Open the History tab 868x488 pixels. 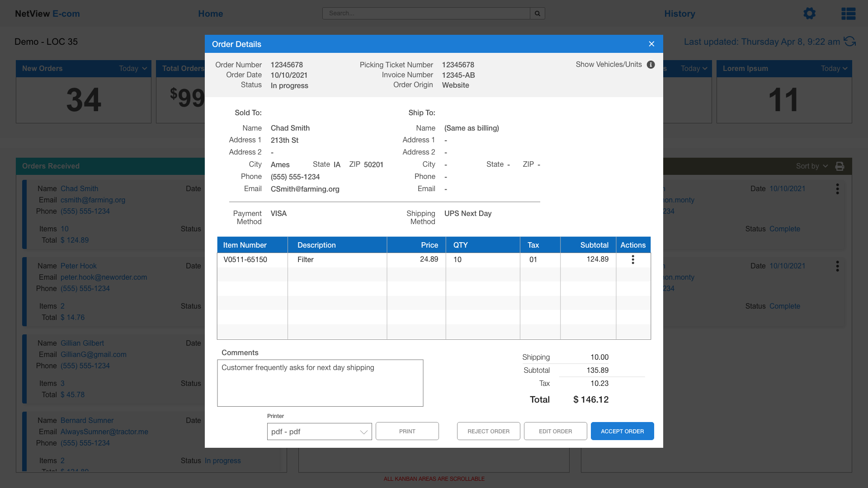(679, 14)
